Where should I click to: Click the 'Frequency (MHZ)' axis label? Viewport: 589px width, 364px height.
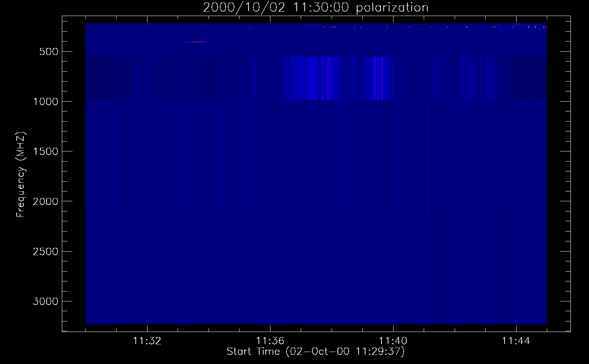(x=21, y=174)
